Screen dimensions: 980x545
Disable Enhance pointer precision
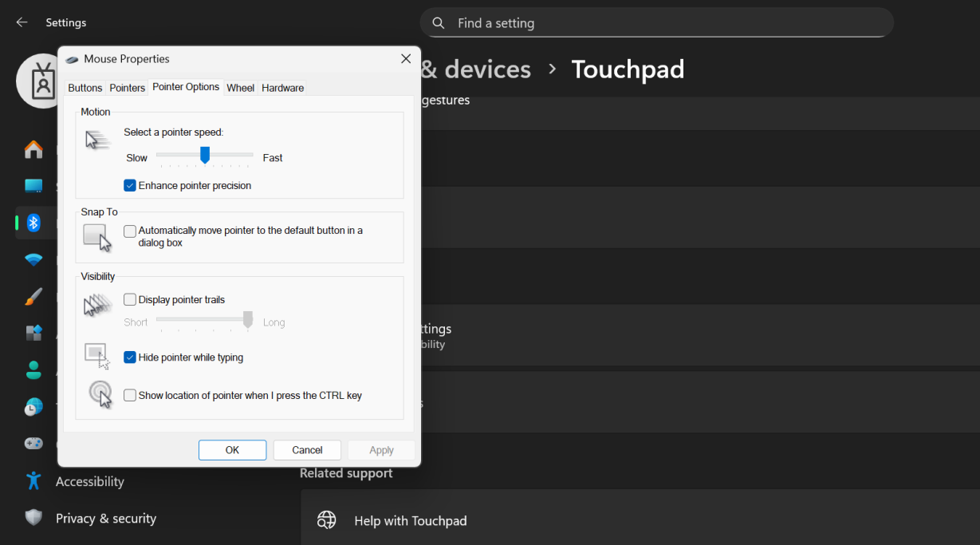[x=130, y=185]
